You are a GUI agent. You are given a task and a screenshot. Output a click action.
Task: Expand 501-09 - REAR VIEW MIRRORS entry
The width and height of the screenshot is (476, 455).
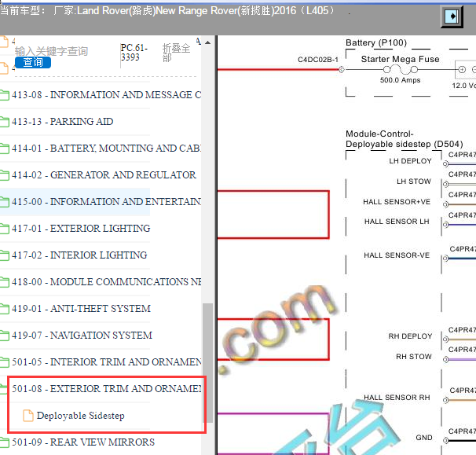coord(83,442)
